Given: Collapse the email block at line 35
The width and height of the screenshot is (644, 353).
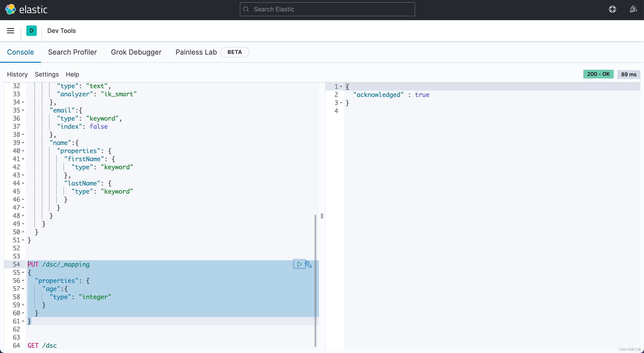Looking at the screenshot, I should [x=23, y=110].
